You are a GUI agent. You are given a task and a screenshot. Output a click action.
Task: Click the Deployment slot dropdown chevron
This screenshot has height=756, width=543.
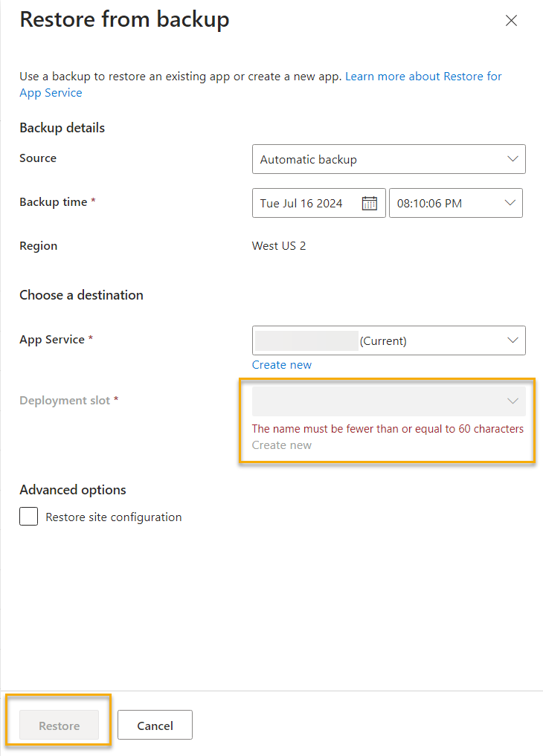(x=513, y=401)
